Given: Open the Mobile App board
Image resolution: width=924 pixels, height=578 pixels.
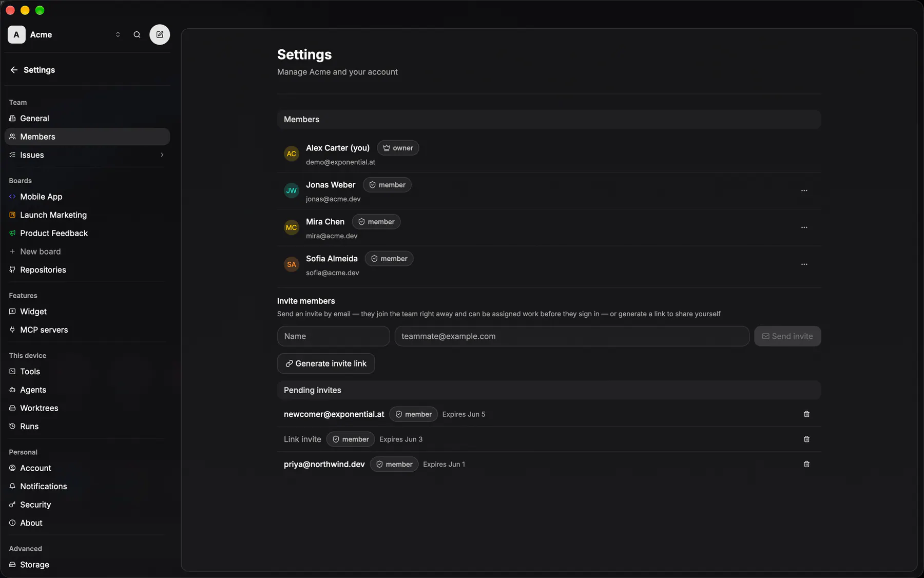Looking at the screenshot, I should pyautogui.click(x=87, y=197).
